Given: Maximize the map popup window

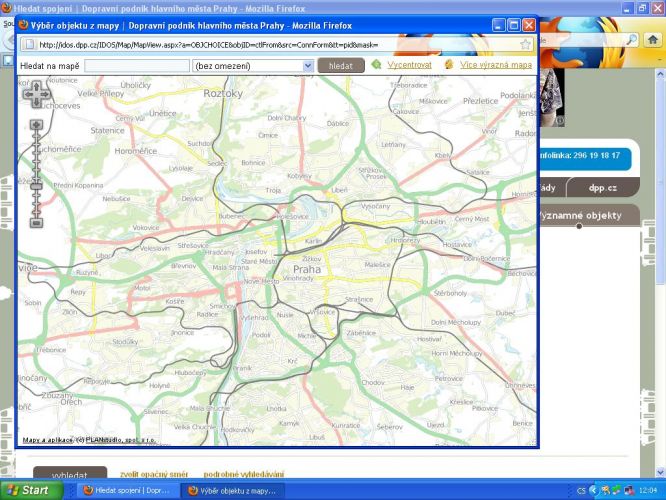Looking at the screenshot, I should coord(514,25).
